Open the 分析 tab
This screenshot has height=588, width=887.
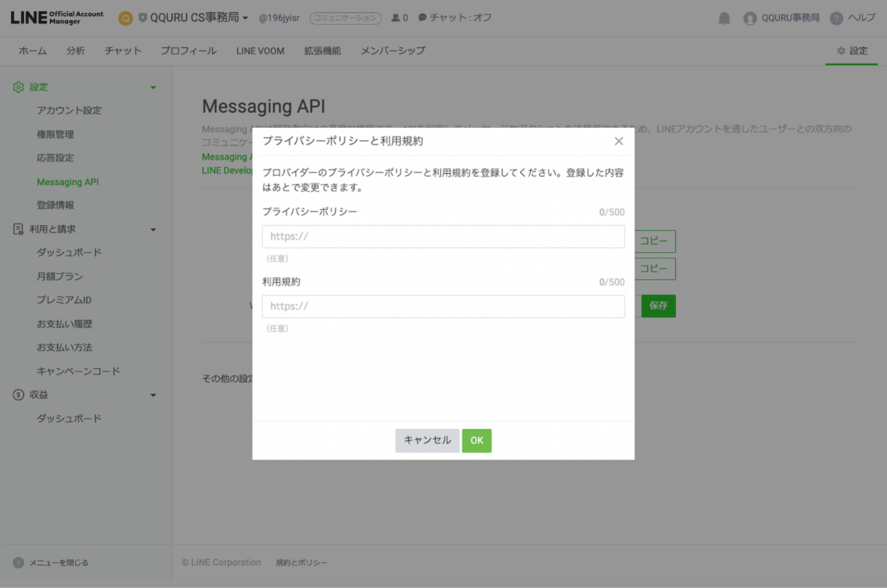click(75, 51)
